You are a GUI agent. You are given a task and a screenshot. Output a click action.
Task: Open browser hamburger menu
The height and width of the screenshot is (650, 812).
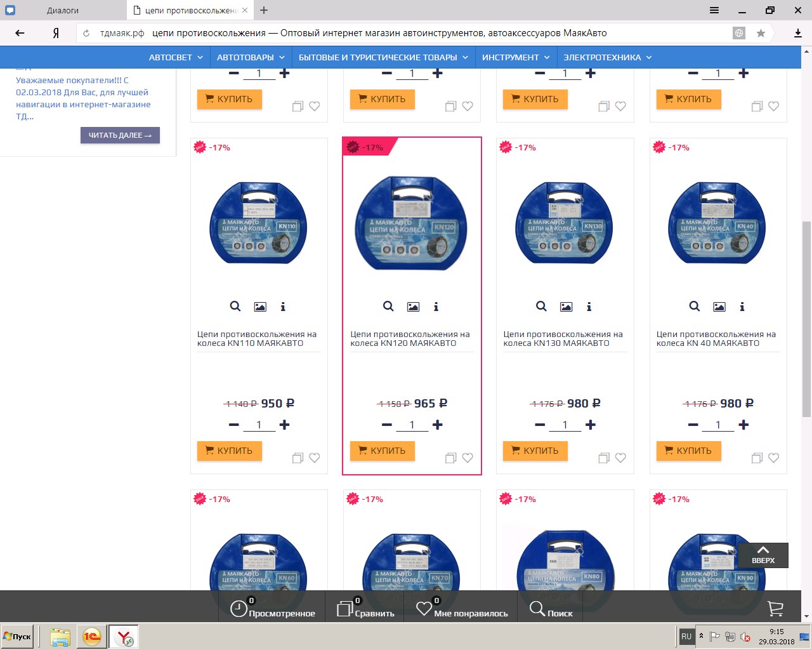pyautogui.click(x=714, y=10)
